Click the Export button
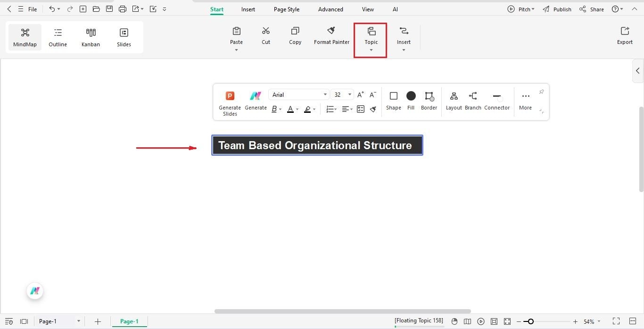The image size is (644, 329). [x=625, y=36]
